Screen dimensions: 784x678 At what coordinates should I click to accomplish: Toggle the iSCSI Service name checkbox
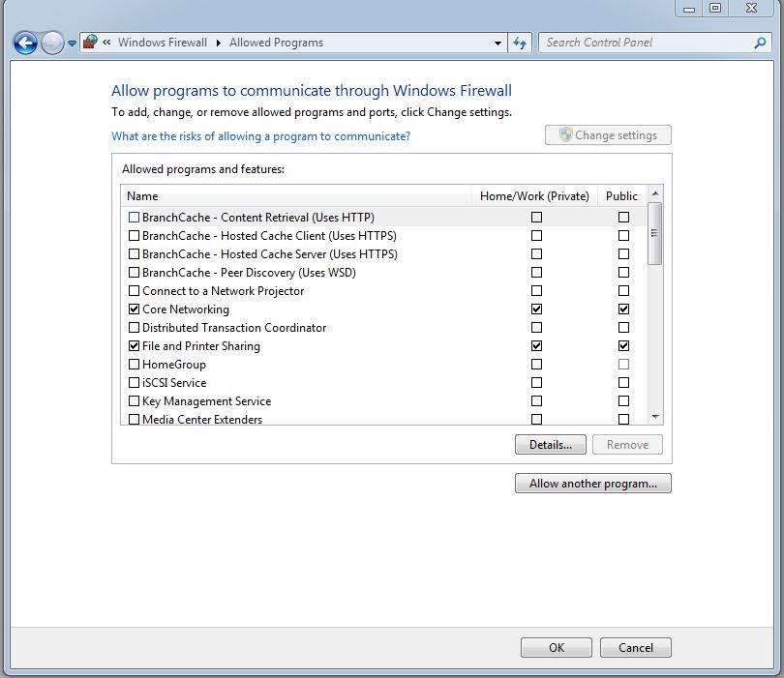[134, 383]
